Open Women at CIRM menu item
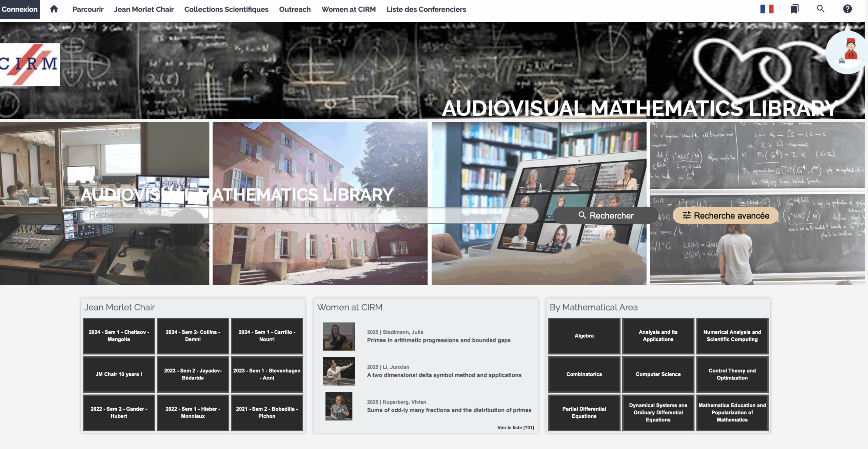The height and width of the screenshot is (449, 868). pyautogui.click(x=349, y=9)
